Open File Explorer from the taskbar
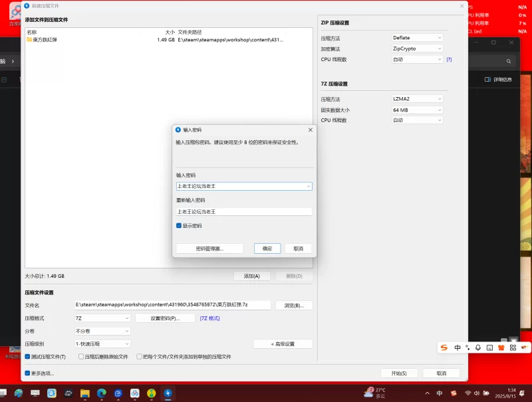532x402 pixels. [85, 393]
